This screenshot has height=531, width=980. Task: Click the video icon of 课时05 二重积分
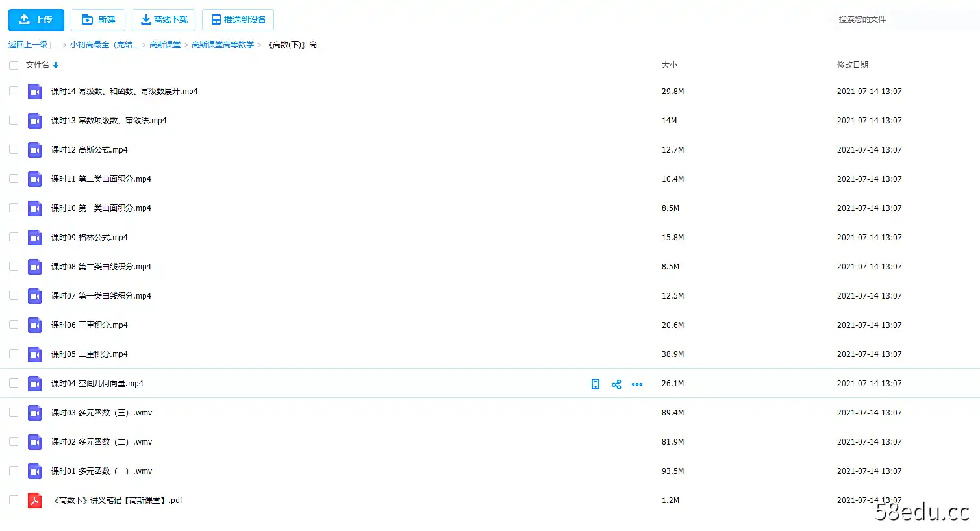tap(35, 354)
